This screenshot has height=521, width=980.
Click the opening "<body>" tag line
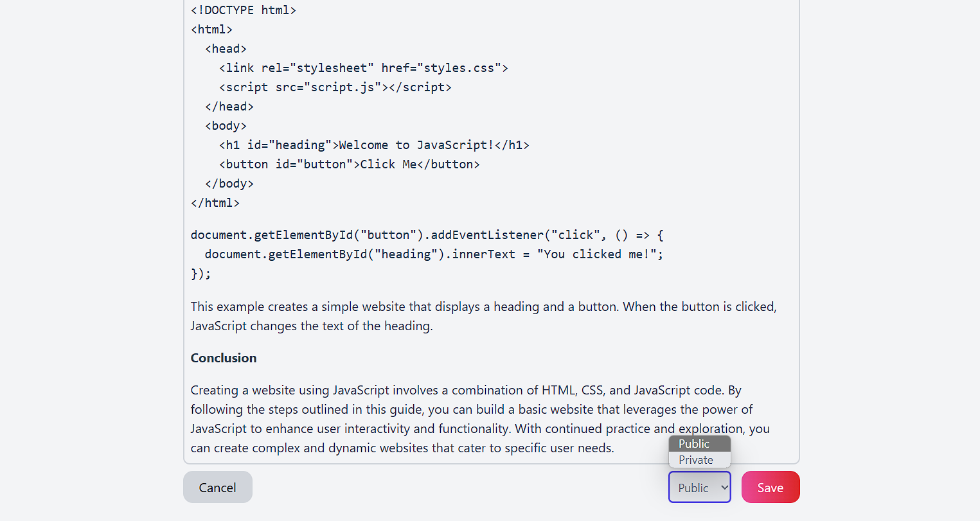(x=226, y=126)
